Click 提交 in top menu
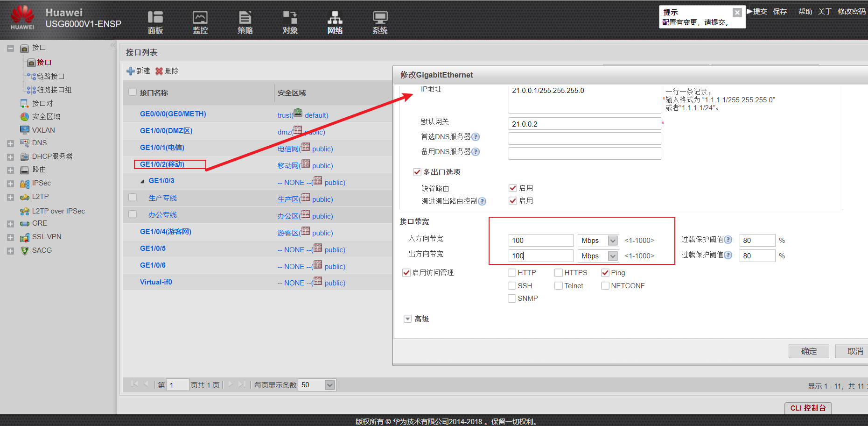This screenshot has height=426, width=868. [760, 11]
